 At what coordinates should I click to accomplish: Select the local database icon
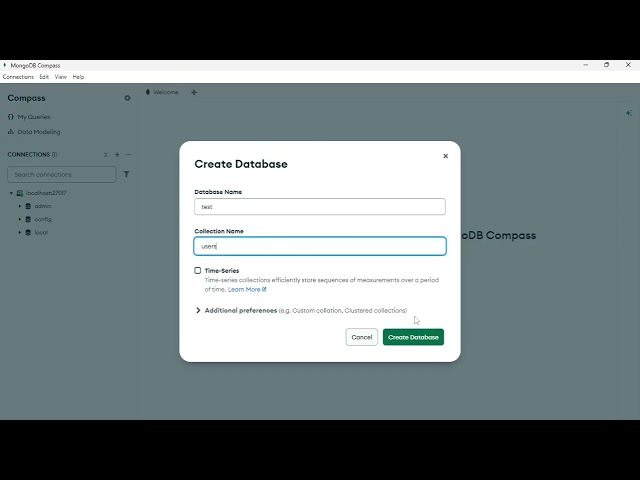(x=28, y=232)
